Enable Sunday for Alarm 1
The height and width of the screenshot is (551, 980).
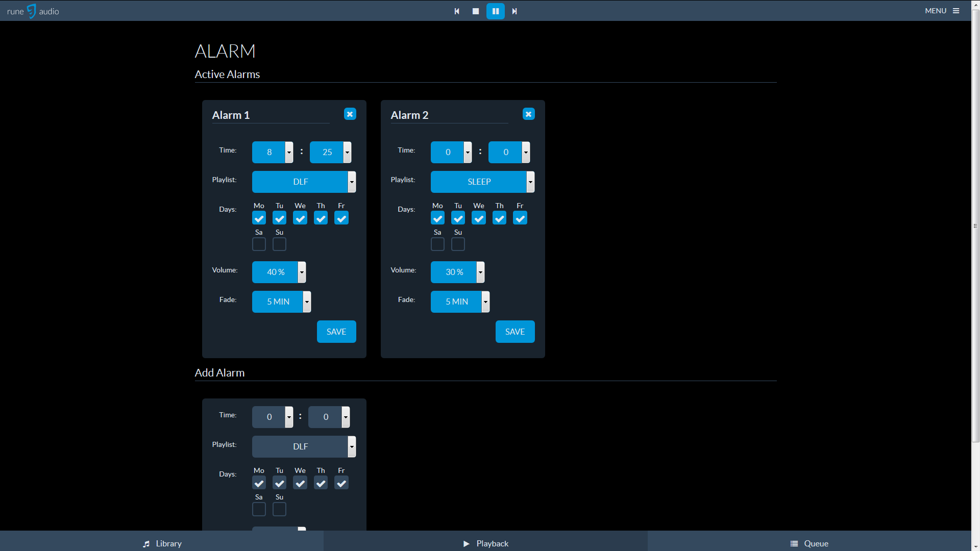pos(279,244)
